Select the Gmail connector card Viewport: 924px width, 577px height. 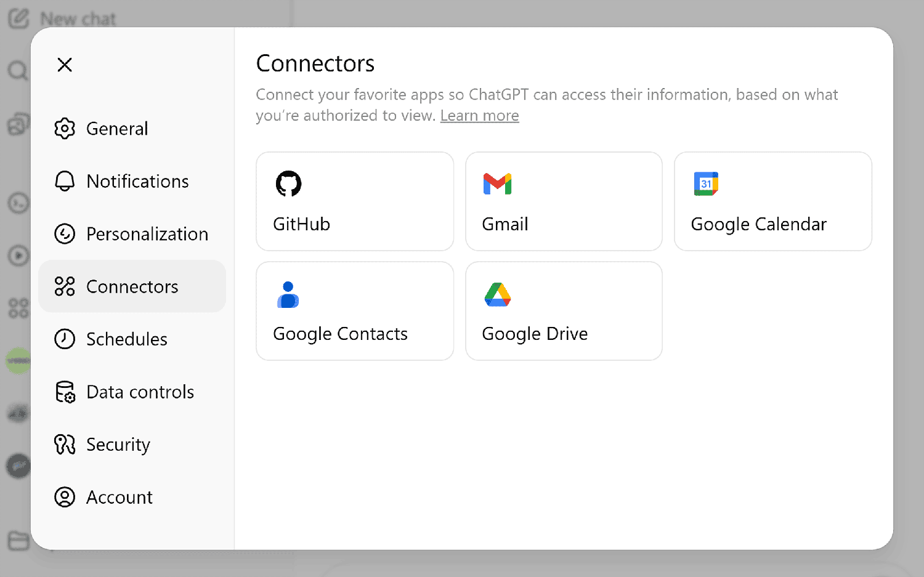coord(564,201)
